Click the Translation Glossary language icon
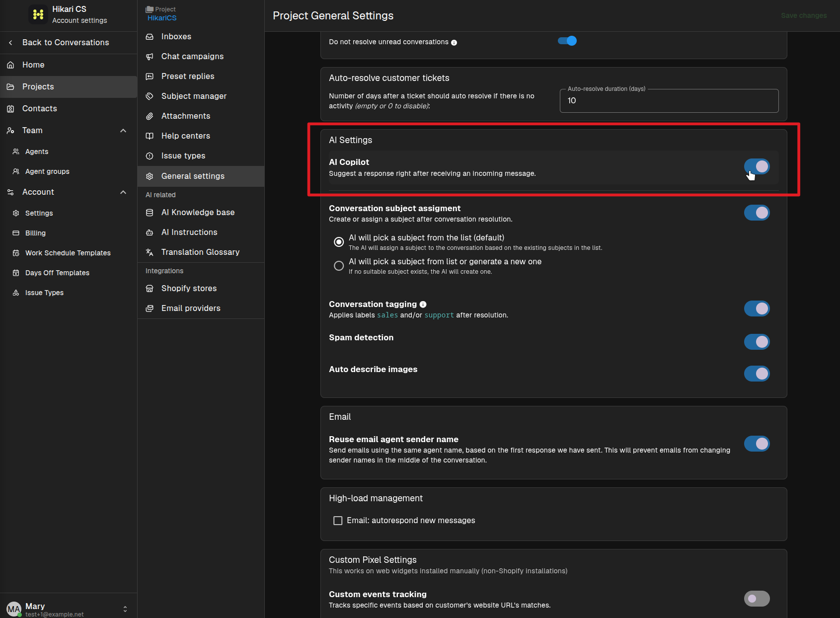 click(150, 252)
